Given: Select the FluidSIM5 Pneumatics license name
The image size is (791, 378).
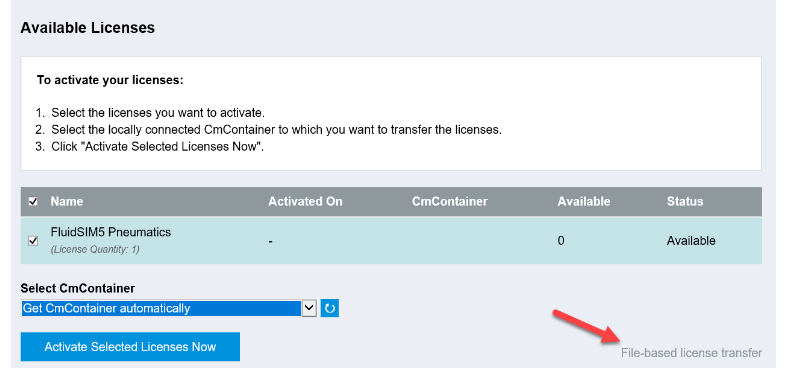Looking at the screenshot, I should pyautogui.click(x=110, y=232).
